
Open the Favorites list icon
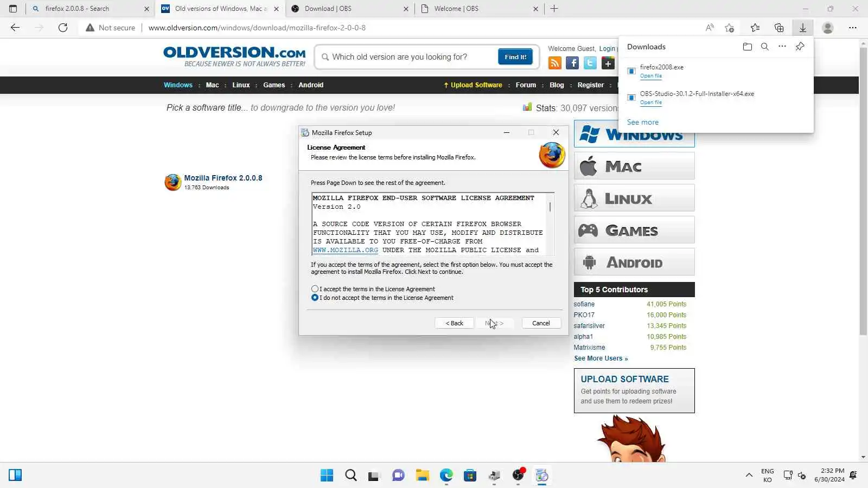tap(755, 28)
